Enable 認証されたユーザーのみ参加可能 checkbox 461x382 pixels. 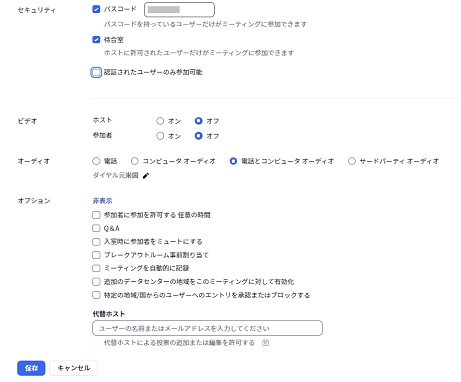[x=96, y=72]
